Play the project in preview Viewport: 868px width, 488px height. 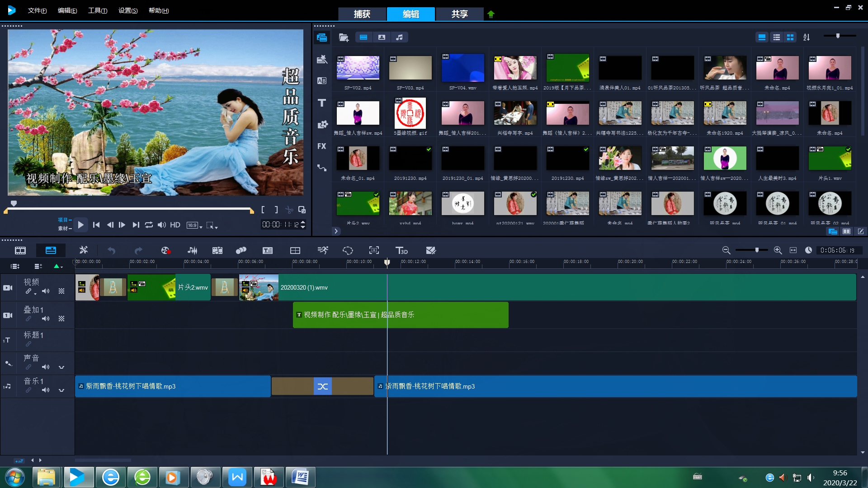[x=80, y=225]
